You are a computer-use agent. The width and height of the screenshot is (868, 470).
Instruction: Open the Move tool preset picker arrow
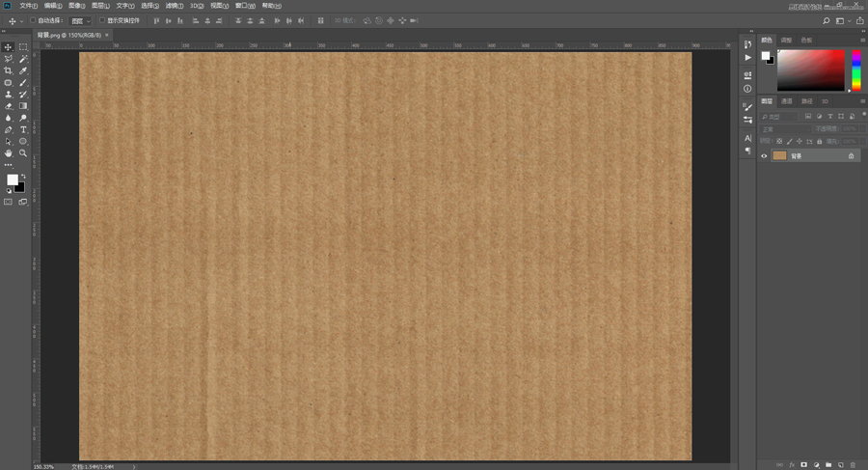21,21
